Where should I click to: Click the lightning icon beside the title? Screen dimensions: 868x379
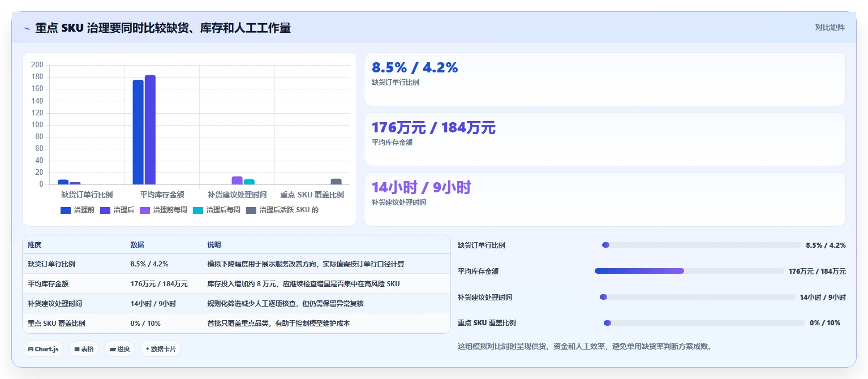click(x=27, y=28)
